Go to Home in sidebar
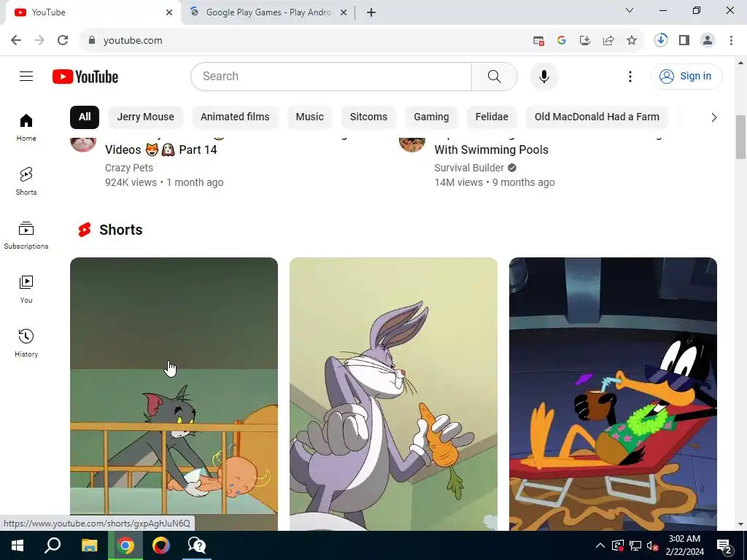The width and height of the screenshot is (747, 560). click(26, 128)
